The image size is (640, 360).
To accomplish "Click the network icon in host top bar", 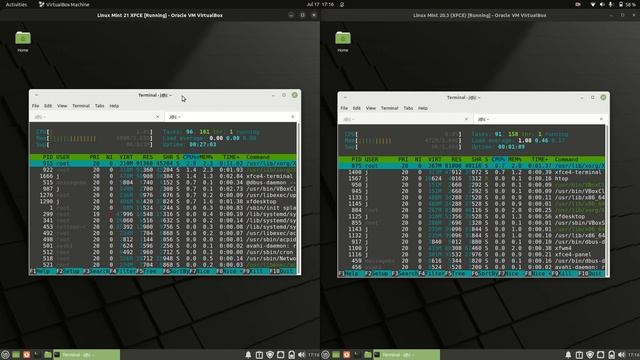I will (593, 4).
